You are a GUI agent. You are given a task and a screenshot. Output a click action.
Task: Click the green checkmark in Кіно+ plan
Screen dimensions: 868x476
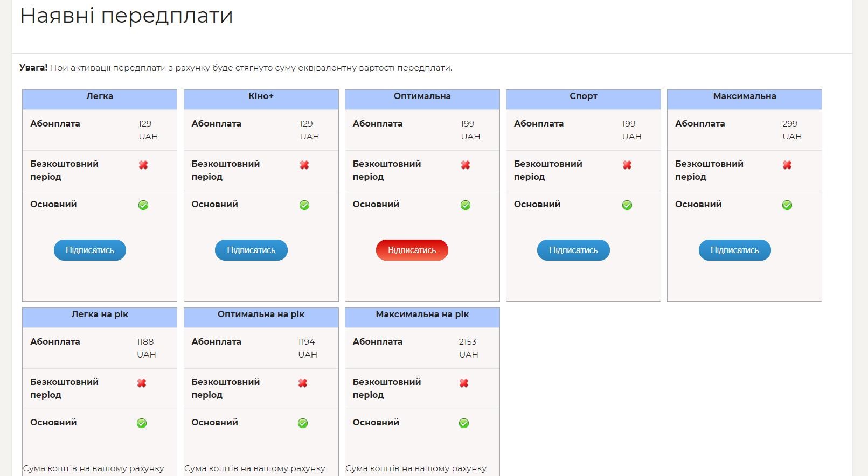(304, 205)
